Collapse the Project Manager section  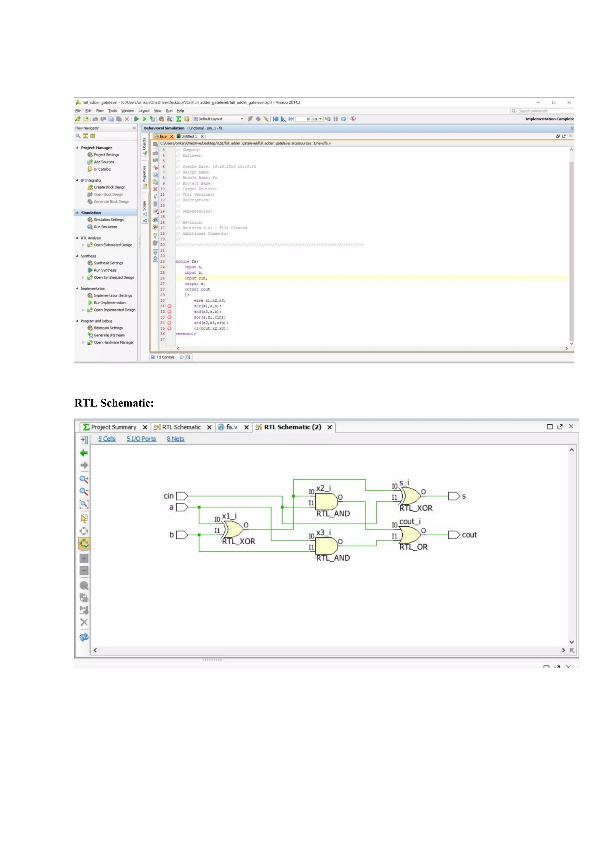(x=77, y=148)
